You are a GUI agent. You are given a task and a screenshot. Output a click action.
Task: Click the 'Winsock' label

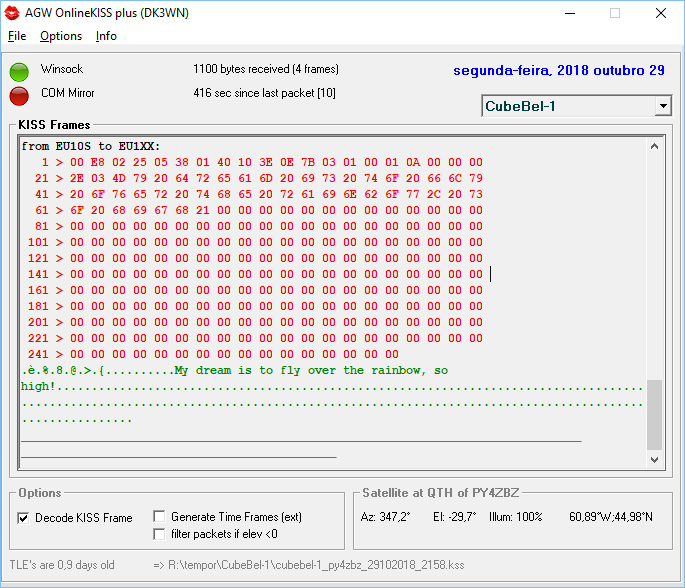pos(62,69)
